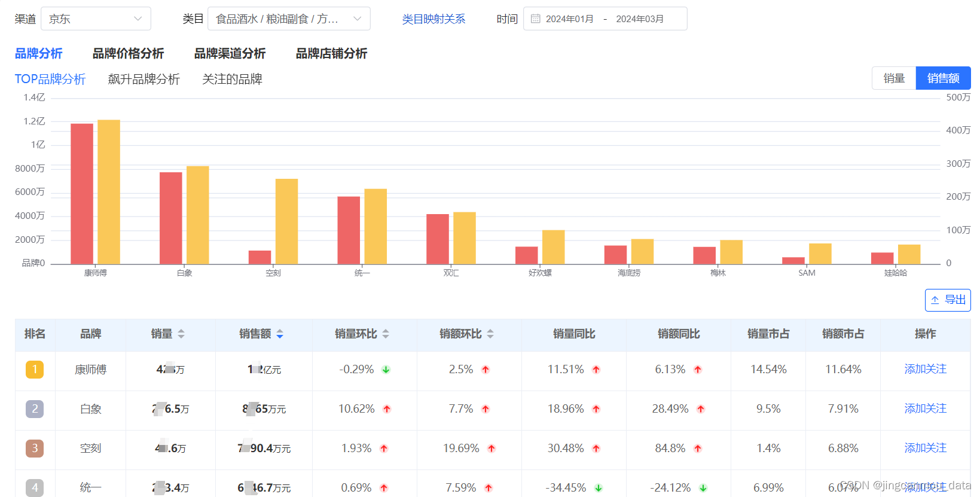Click brand name 白象 in table

tap(91, 409)
